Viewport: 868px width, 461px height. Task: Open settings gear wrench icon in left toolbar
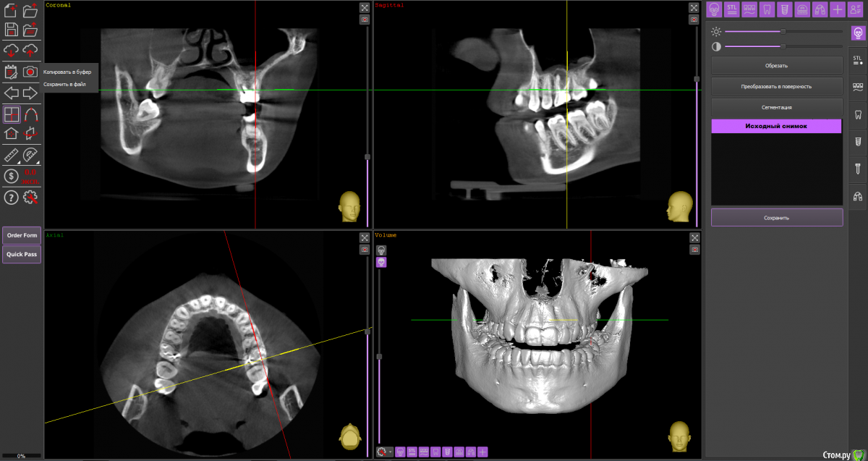pyautogui.click(x=30, y=198)
